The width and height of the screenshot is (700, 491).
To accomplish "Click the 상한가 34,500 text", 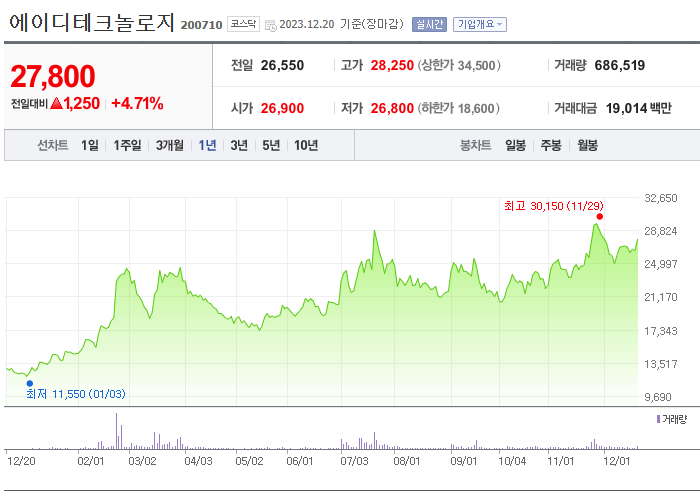I will click(x=459, y=66).
